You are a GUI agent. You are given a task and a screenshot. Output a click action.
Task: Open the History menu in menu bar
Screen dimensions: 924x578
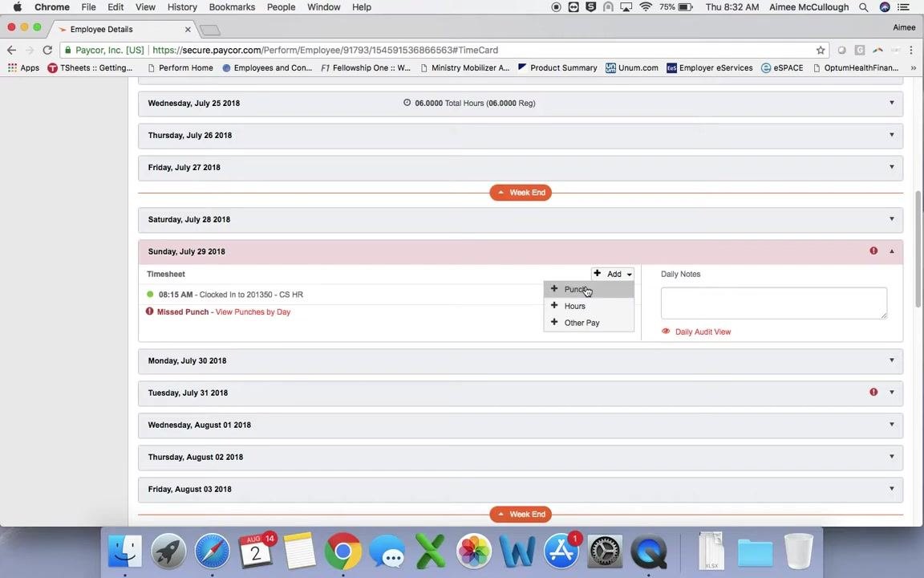coord(181,7)
